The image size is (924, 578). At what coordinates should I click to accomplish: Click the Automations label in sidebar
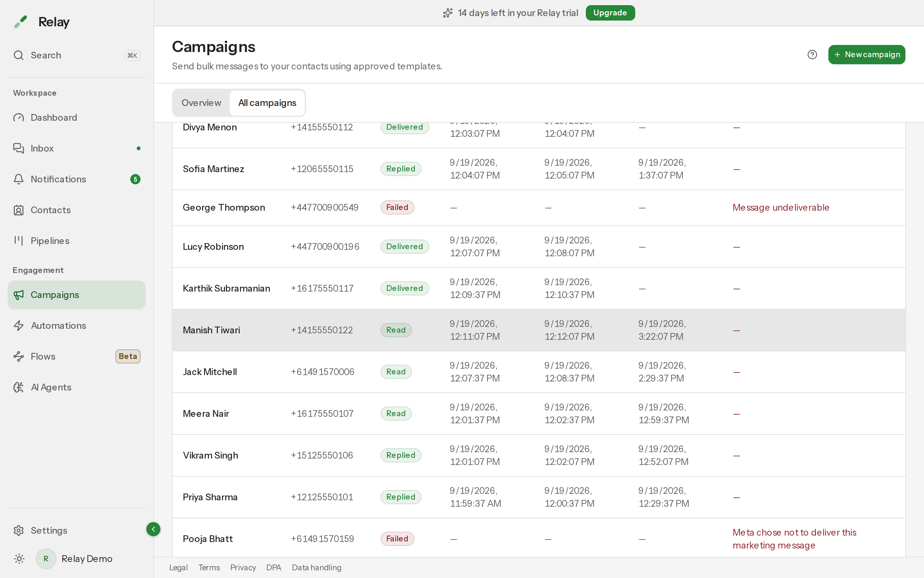click(x=58, y=325)
